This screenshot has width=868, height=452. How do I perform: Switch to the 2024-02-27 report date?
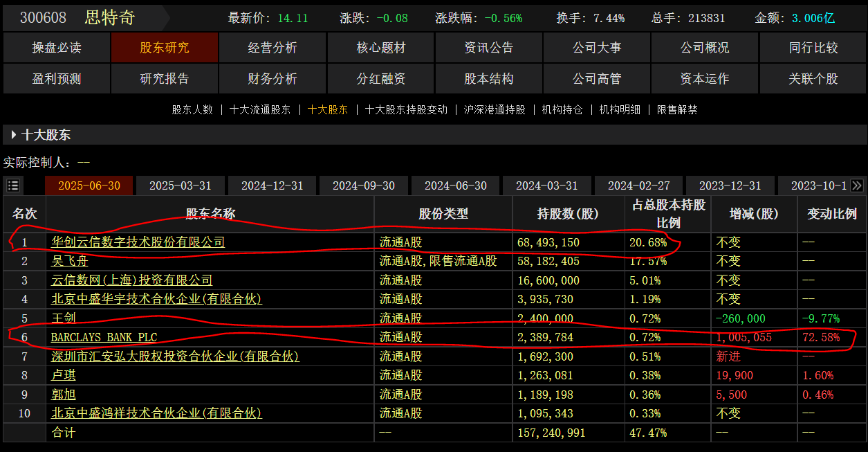[639, 186]
